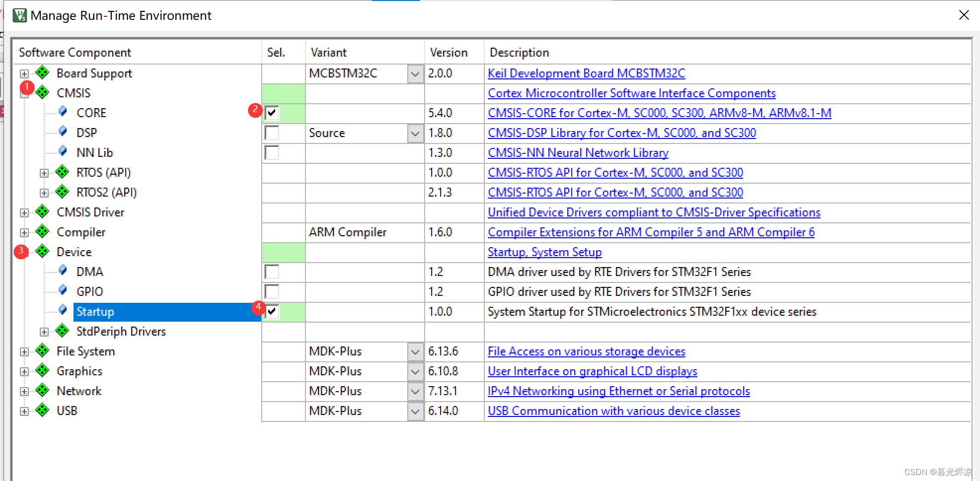Click the Compiler green diamond icon
Screen dimensions: 980x481
click(x=43, y=232)
